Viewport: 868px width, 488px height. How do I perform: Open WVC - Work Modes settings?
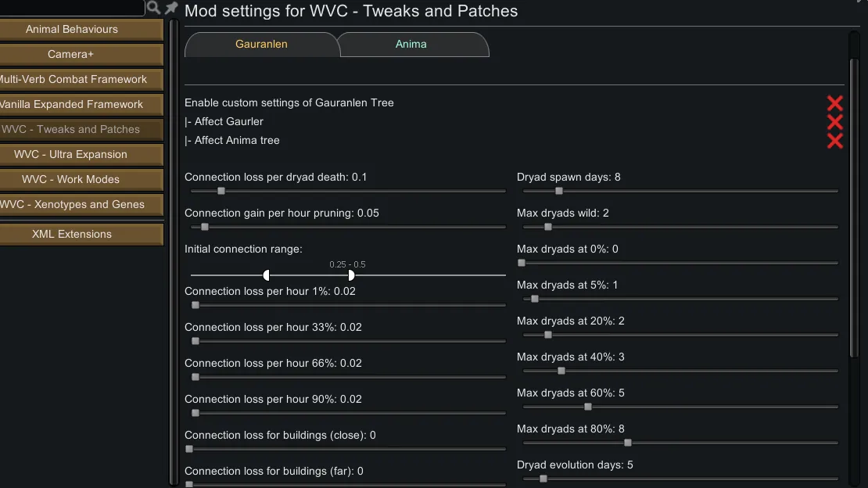tap(72, 180)
